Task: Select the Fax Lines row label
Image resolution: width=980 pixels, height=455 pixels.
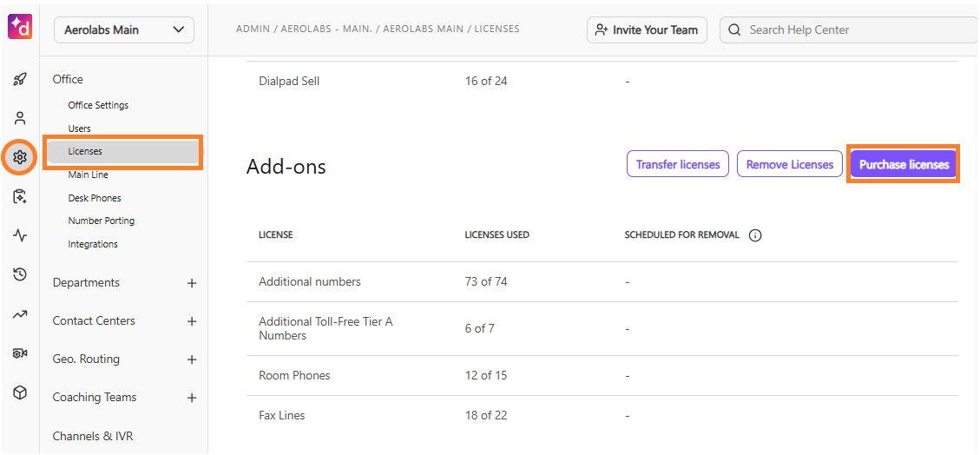Action: [282, 416]
